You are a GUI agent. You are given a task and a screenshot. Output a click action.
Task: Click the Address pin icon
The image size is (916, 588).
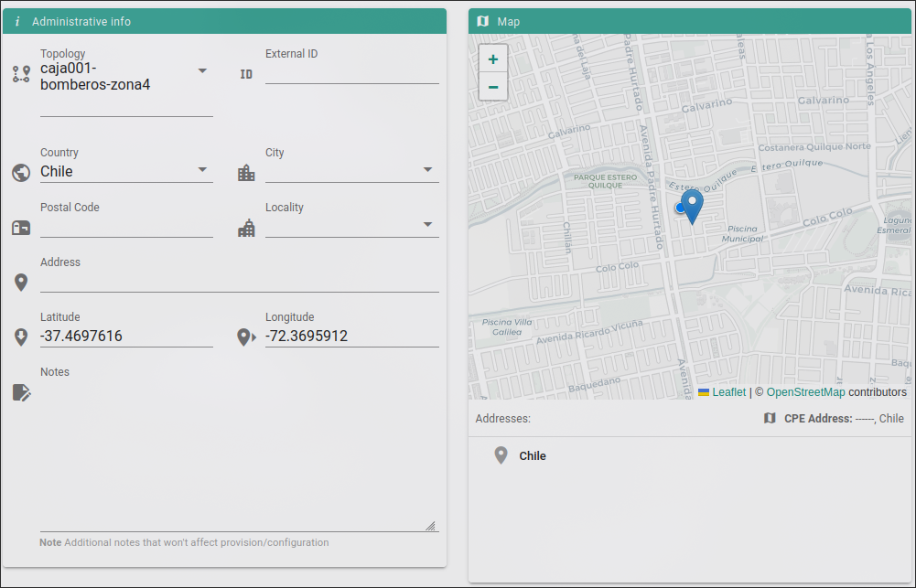coord(21,283)
